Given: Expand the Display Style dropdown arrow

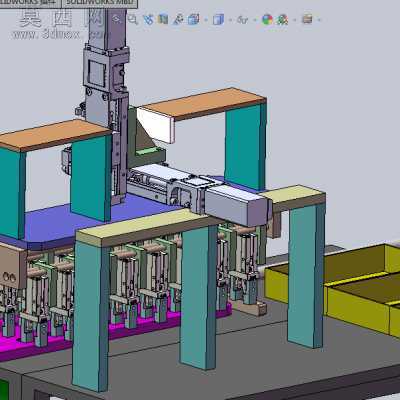Looking at the screenshot, I should coord(230,20).
